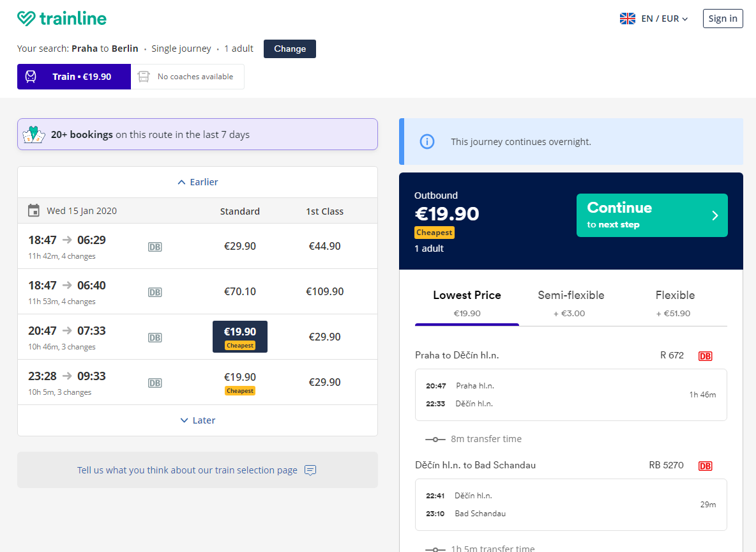The width and height of the screenshot is (756, 552).
Task: Open the Sign in page
Action: coord(722,19)
